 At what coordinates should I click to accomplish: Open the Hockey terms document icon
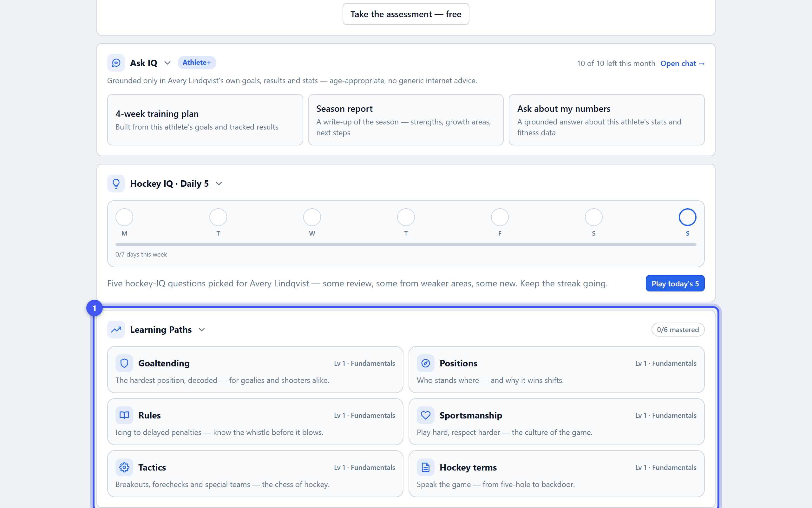pyautogui.click(x=425, y=467)
